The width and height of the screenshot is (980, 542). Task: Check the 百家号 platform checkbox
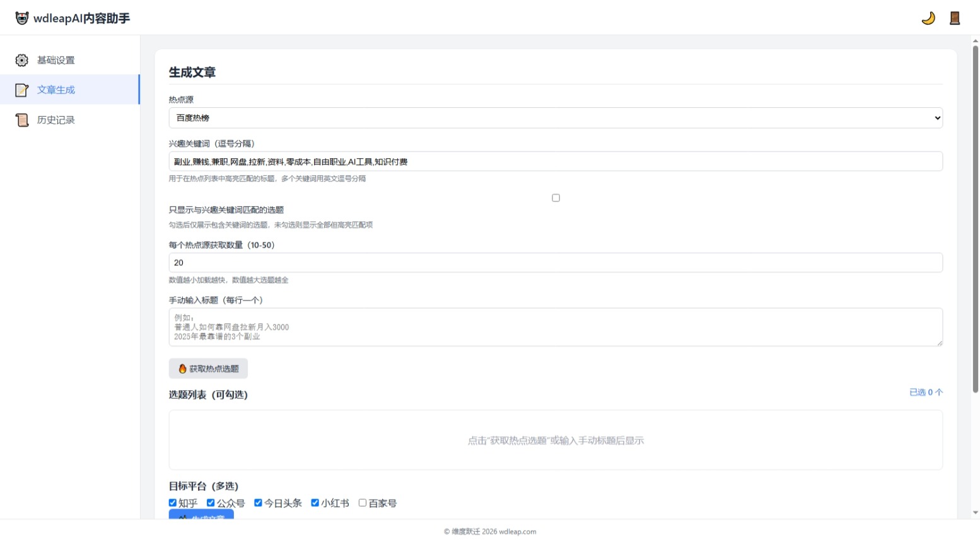tap(363, 503)
